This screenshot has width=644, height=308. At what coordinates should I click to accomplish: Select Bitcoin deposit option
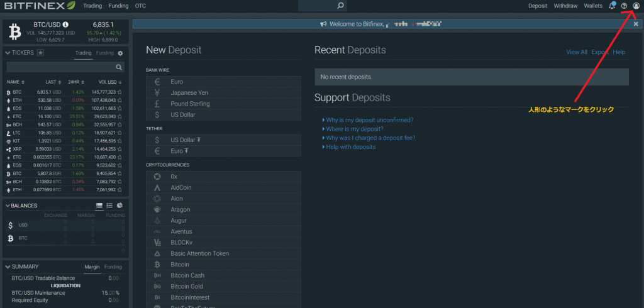[x=223, y=265]
